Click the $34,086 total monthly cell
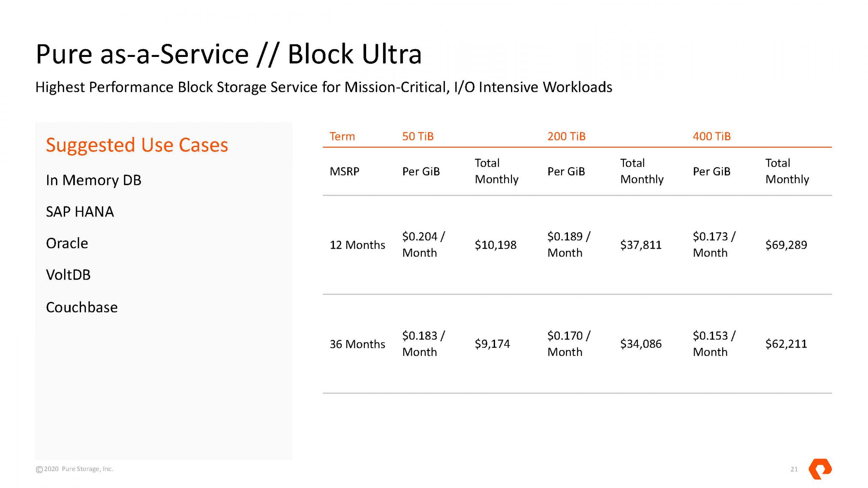 640,344
